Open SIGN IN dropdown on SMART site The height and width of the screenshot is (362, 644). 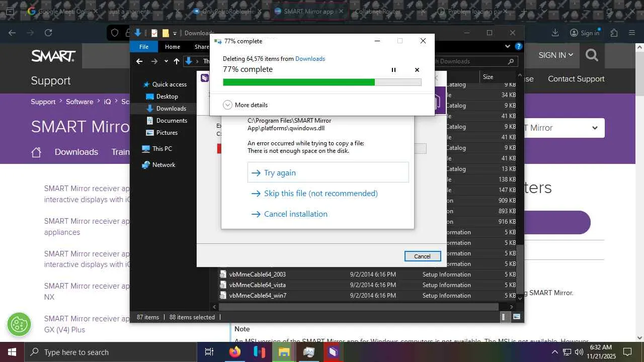click(556, 55)
